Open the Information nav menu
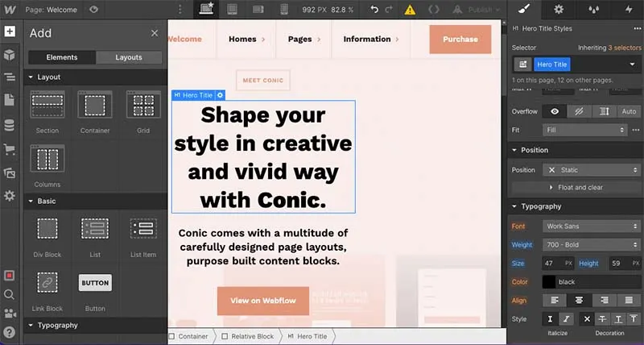 [x=371, y=39]
